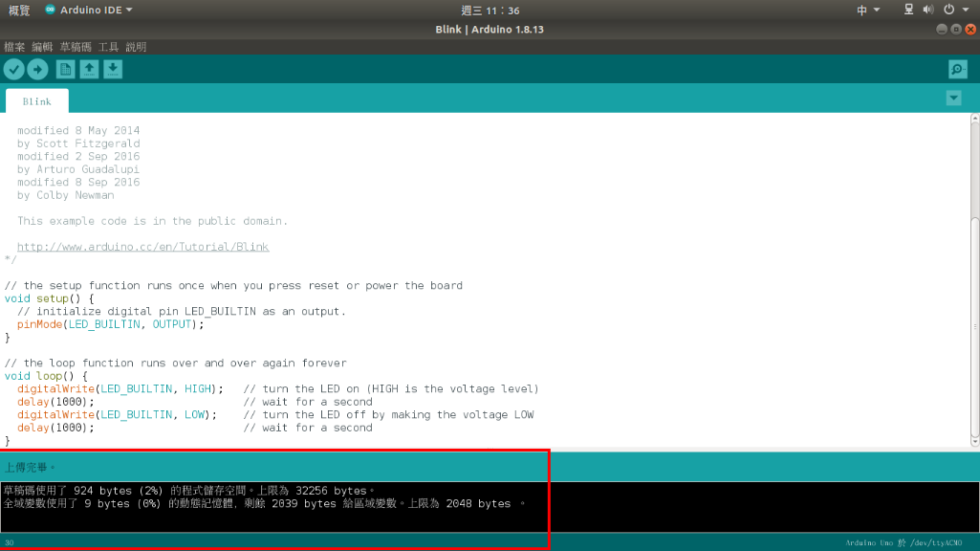Click the digitalWrite(LED_BUILTIN, LOW) line
The height and width of the screenshot is (551, 980).
[x=117, y=414]
